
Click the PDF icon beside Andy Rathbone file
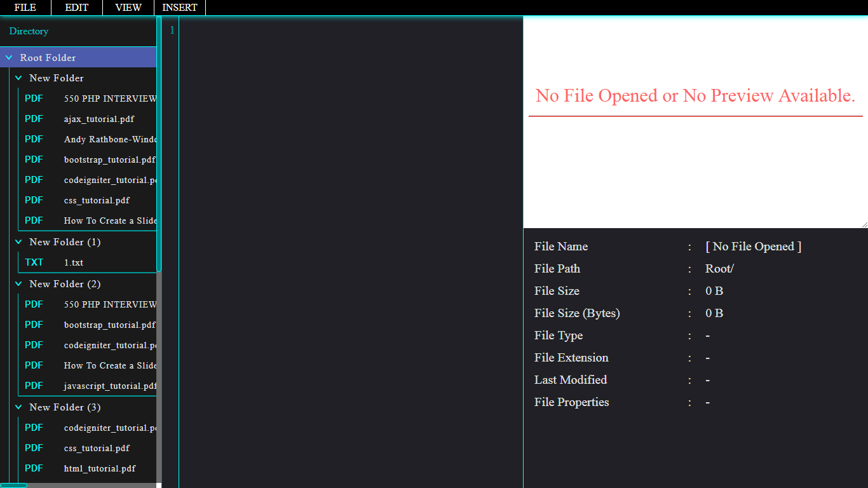(34, 139)
